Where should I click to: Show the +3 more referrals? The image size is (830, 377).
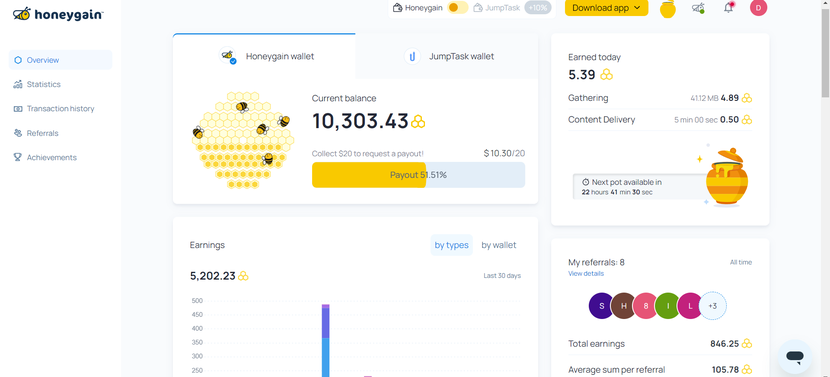[712, 306]
